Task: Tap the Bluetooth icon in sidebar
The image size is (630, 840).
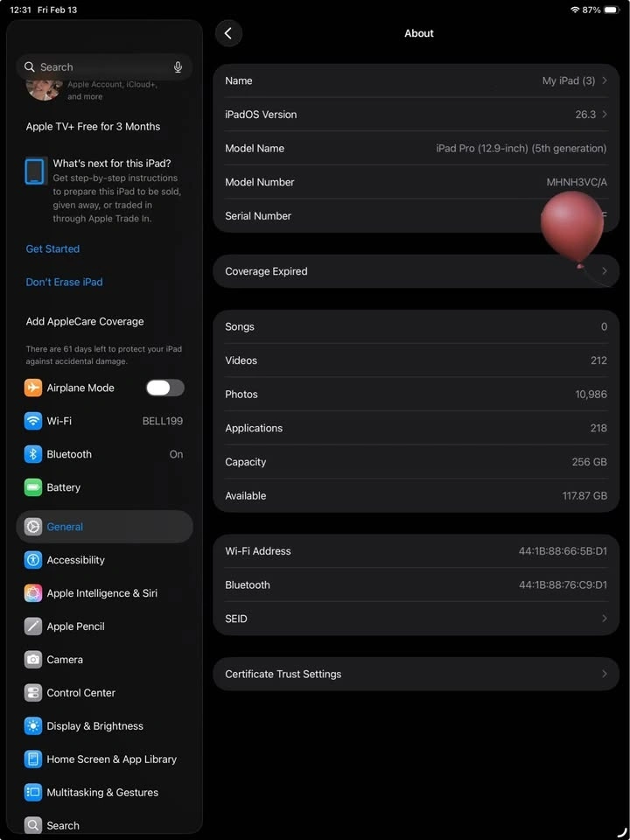Action: tap(33, 454)
